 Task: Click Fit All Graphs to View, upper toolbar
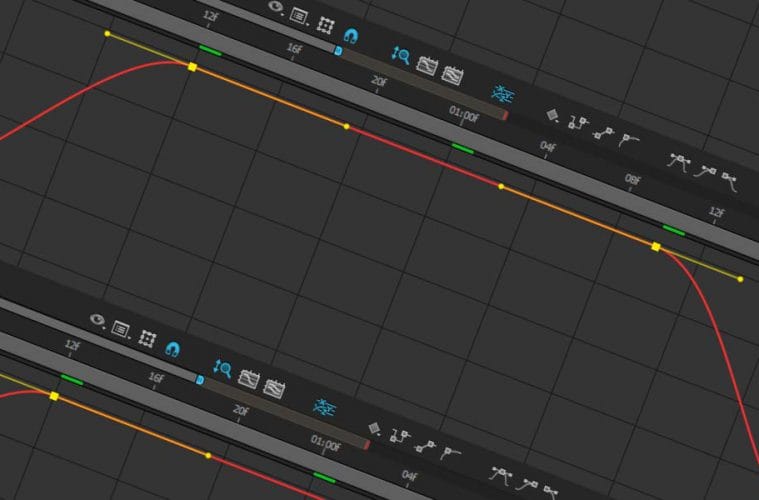(x=452, y=74)
